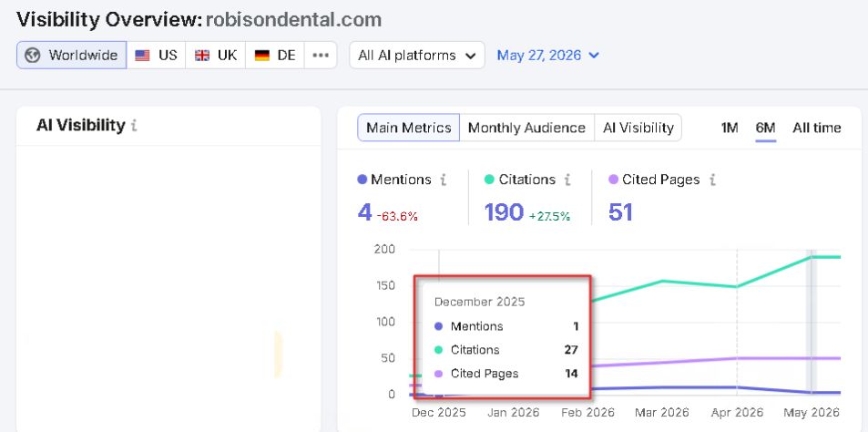
Task: Switch region to DE
Action: [274, 56]
